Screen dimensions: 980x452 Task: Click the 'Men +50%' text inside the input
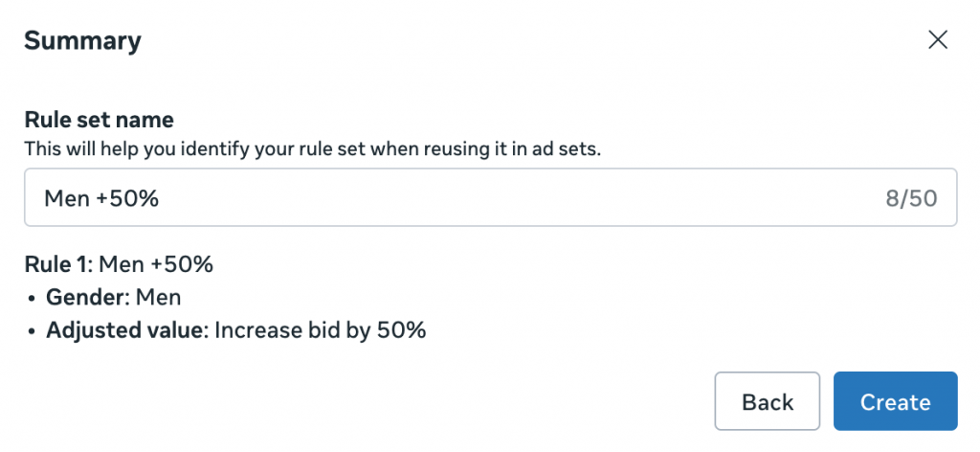click(x=101, y=199)
